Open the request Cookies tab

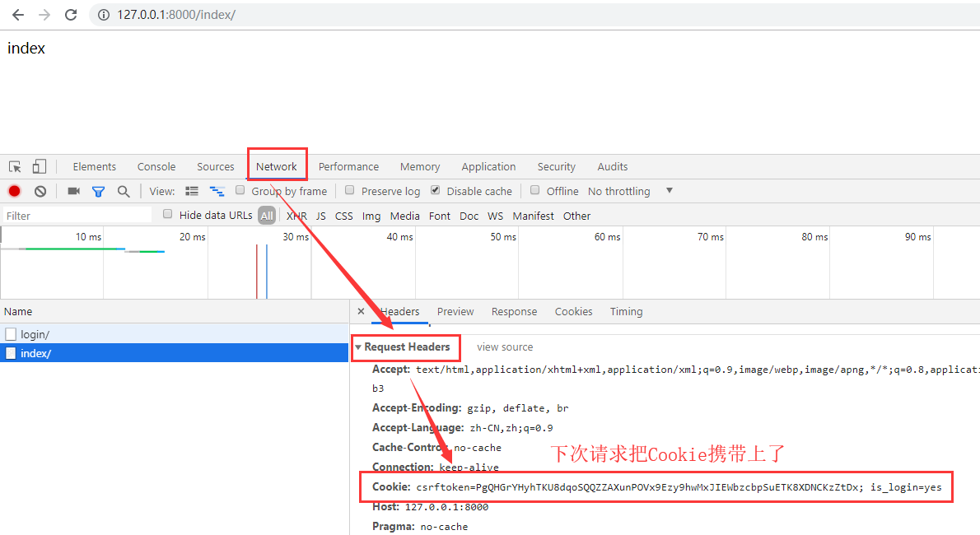pos(574,312)
